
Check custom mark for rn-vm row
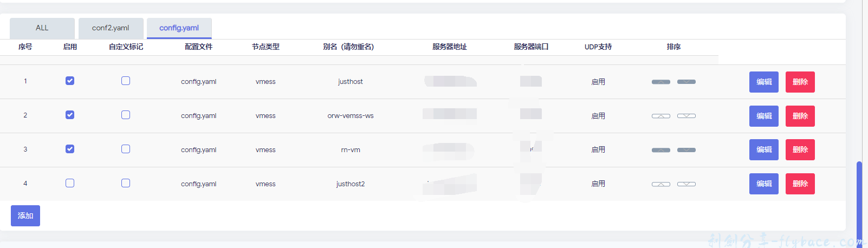pos(126,149)
